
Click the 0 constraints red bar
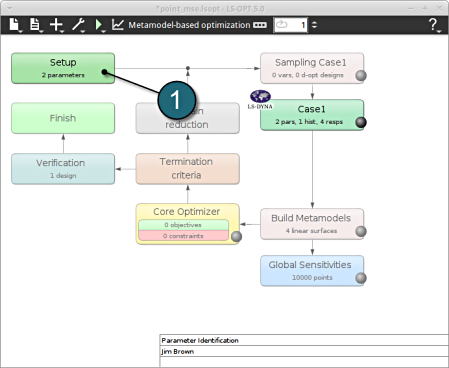click(183, 236)
